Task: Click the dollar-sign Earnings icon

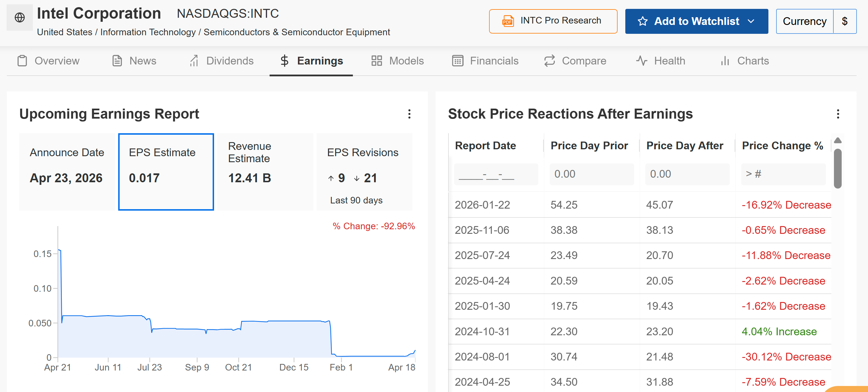Action: [x=285, y=61]
